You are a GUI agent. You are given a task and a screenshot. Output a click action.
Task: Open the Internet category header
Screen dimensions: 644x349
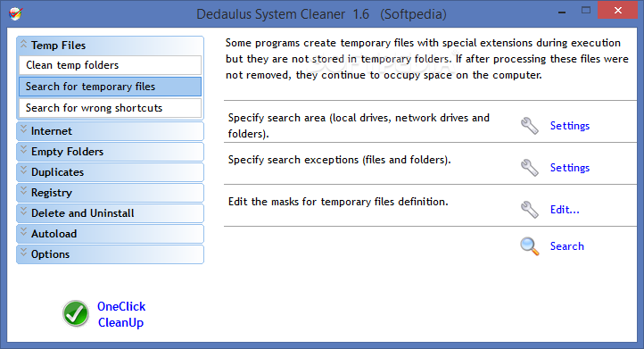(110, 131)
